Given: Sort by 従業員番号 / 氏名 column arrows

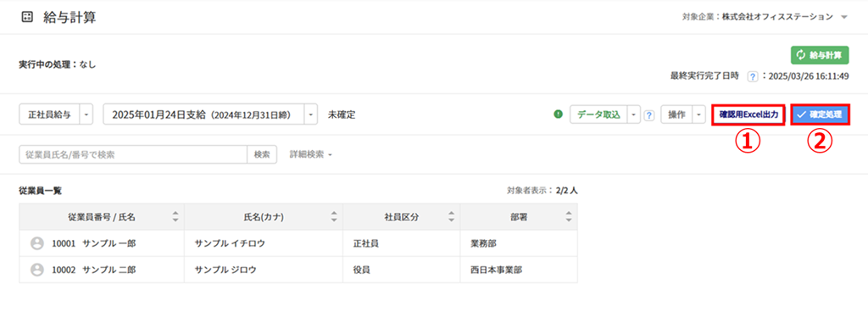Looking at the screenshot, I should (x=175, y=217).
